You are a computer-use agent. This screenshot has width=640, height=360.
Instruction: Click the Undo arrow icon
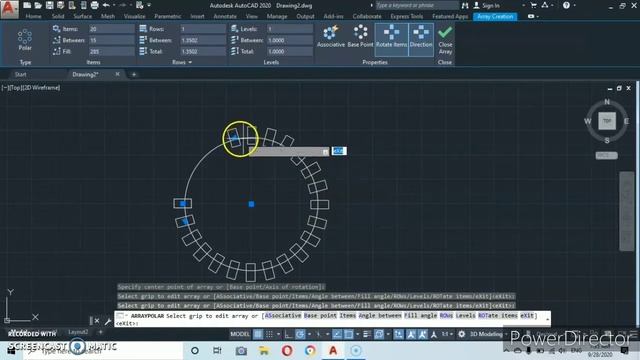click(106, 5)
